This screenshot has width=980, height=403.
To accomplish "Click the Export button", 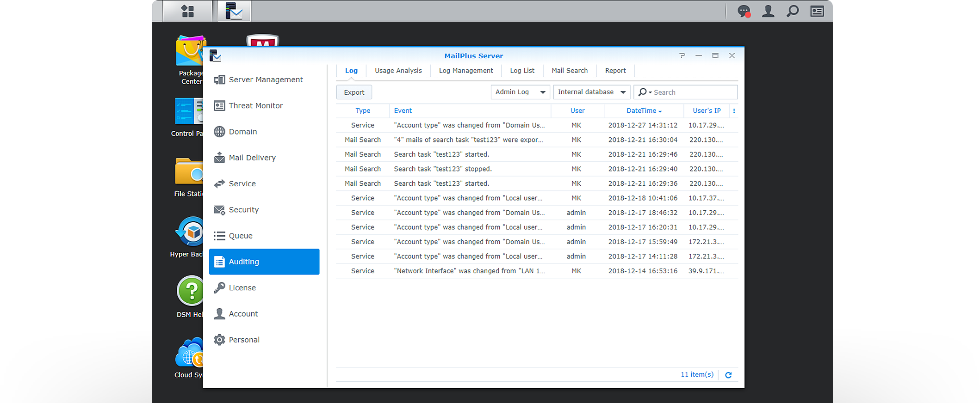I will click(x=354, y=92).
